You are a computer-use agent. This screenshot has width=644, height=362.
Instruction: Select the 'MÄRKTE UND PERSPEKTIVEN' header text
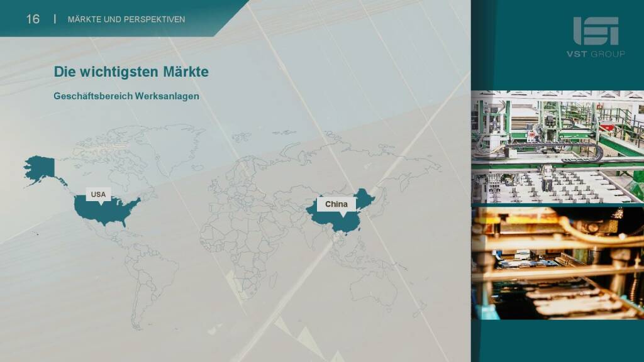tap(126, 19)
